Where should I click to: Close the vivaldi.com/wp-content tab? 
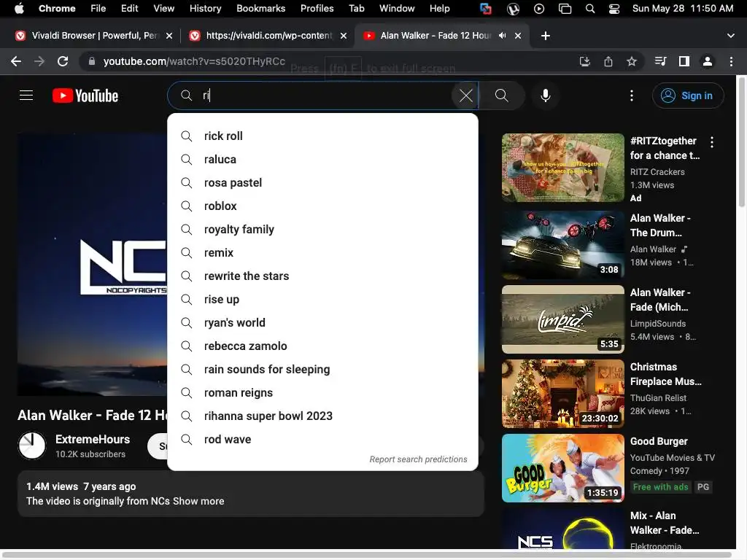[344, 36]
